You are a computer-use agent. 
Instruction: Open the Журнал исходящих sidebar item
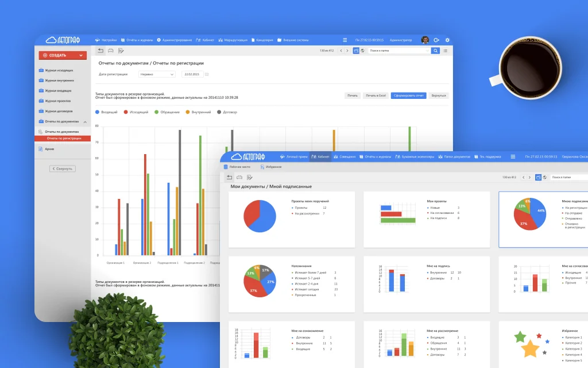click(56, 70)
